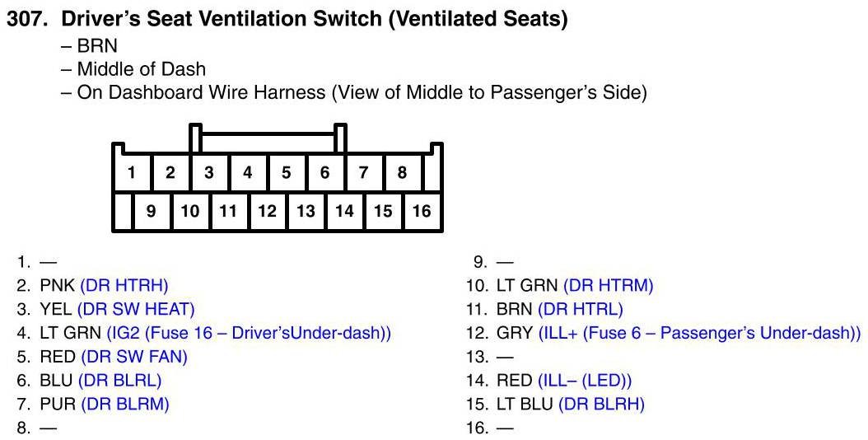Select connector pin 16 cell

[x=422, y=211]
